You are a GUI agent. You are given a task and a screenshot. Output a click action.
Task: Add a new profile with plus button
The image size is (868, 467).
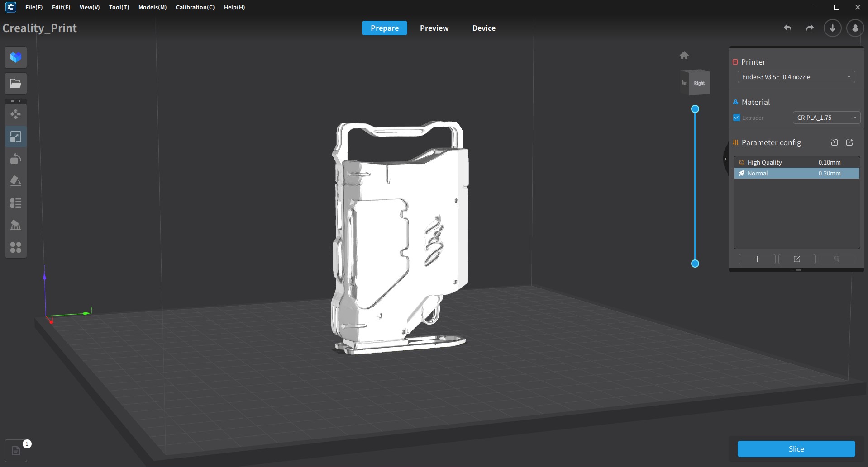757,259
